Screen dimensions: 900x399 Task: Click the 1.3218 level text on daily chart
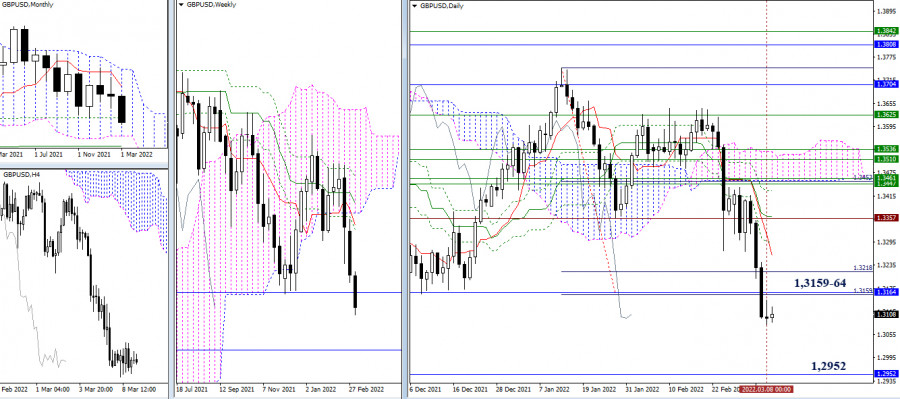tap(863, 268)
